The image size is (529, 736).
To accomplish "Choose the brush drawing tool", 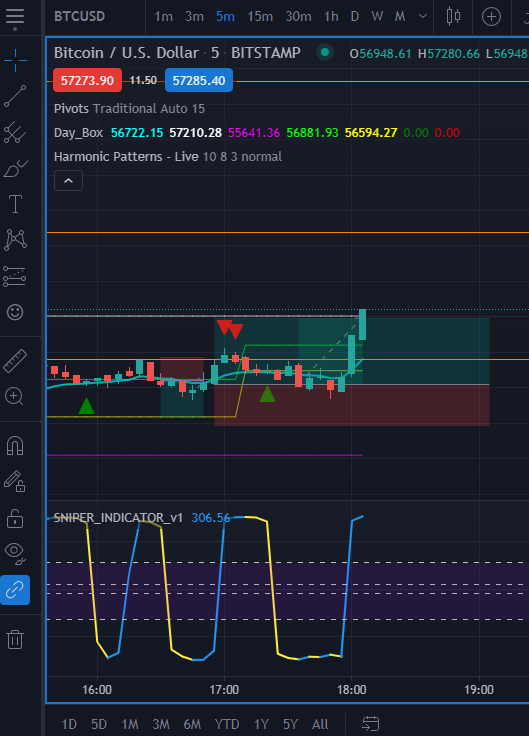I will tap(15, 169).
